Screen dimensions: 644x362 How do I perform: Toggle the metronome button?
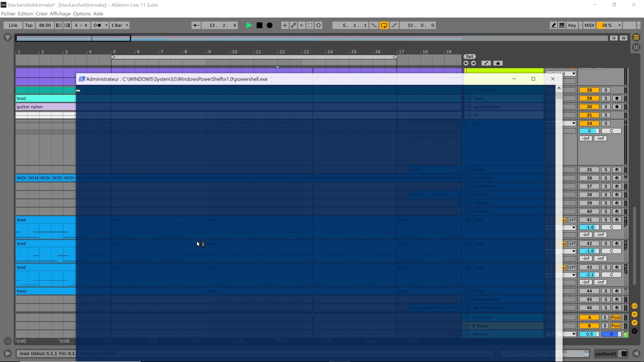pyautogui.click(x=97, y=25)
